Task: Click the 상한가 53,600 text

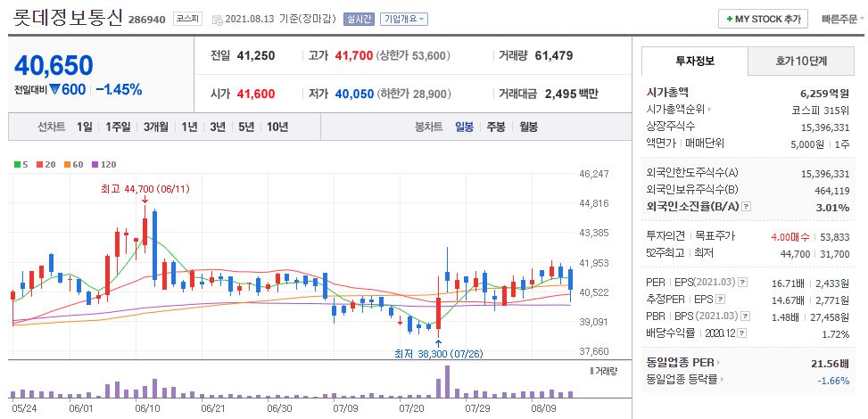Action: 414,55
